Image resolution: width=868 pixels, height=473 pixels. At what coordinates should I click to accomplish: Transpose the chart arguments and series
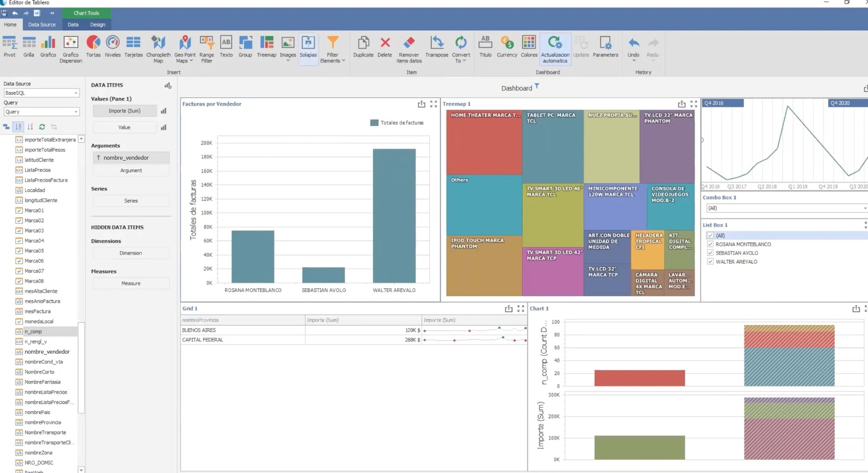coord(437,46)
